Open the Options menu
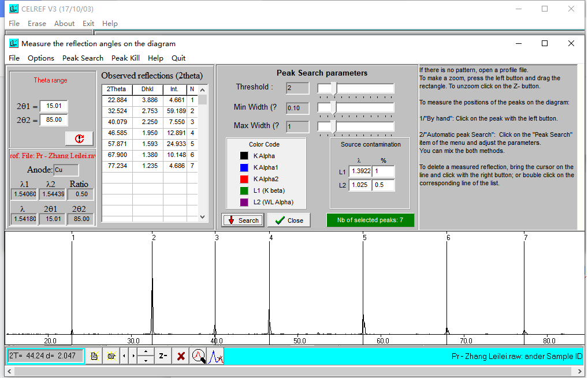Screen dimensions: 588x378 (41, 58)
